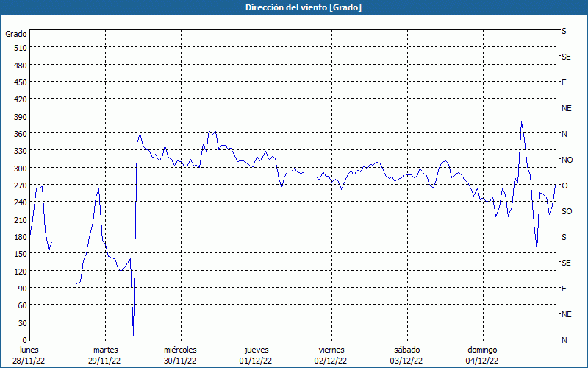Select the date 29/11/22
This screenshot has width=588, height=368.
pos(104,361)
